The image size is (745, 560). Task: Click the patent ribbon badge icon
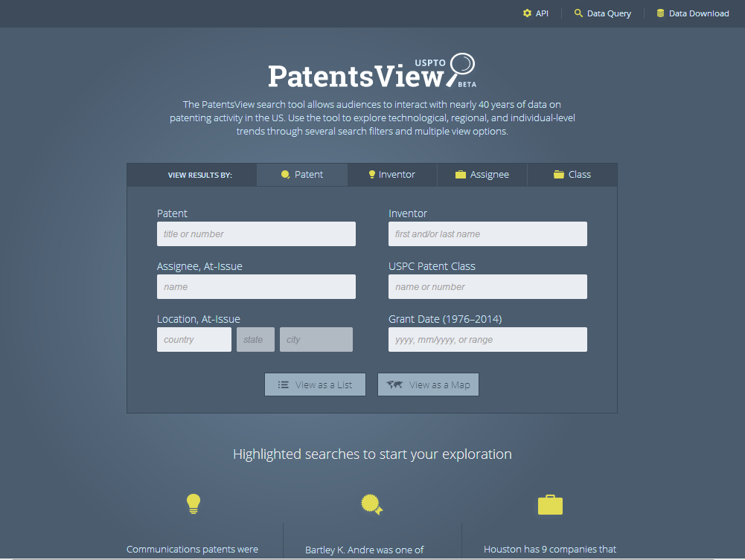[x=371, y=505]
